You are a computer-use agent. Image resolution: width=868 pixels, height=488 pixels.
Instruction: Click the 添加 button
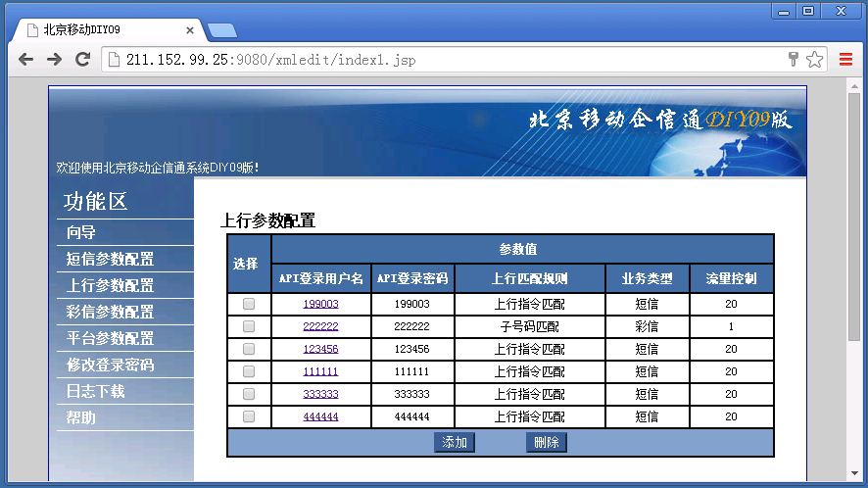tap(454, 443)
